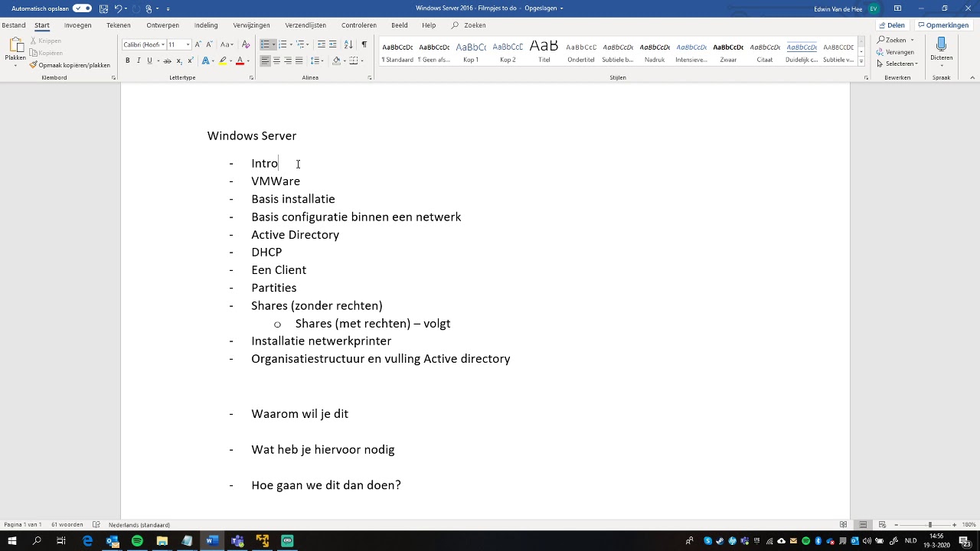Save the document with the floppy icon
980x551 pixels.
(x=103, y=8)
